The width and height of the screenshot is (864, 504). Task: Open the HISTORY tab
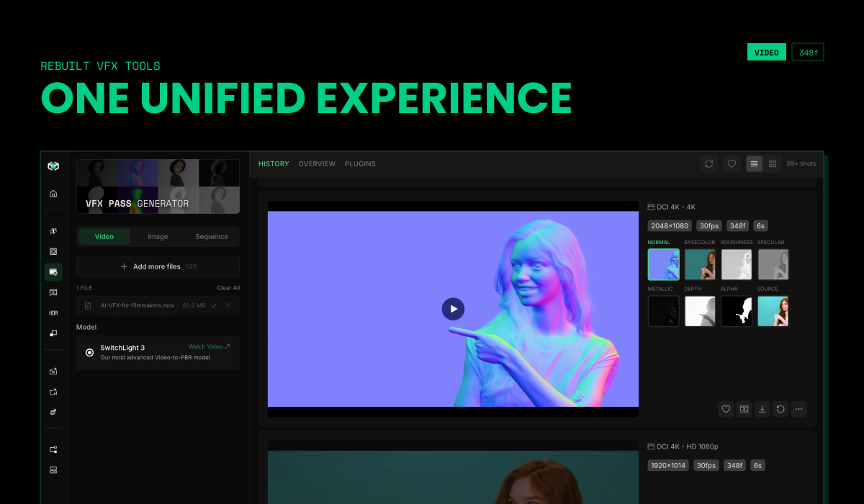coord(274,164)
